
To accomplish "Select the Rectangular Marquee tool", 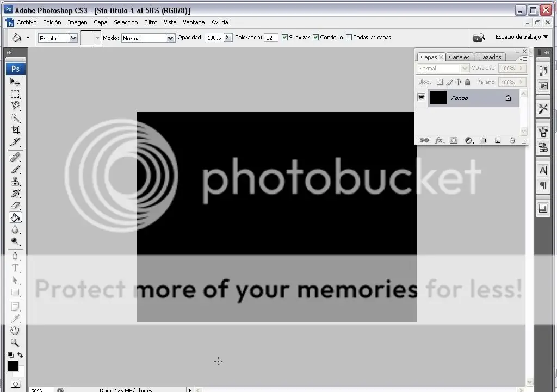I will [x=15, y=94].
